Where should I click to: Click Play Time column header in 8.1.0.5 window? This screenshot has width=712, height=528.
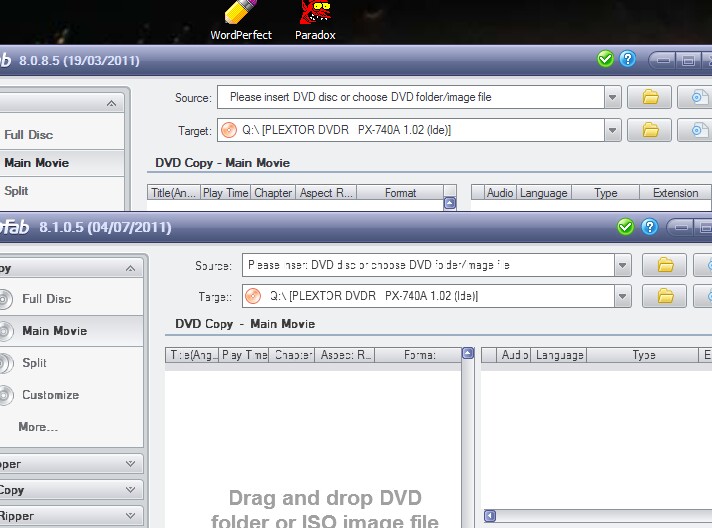click(244, 355)
